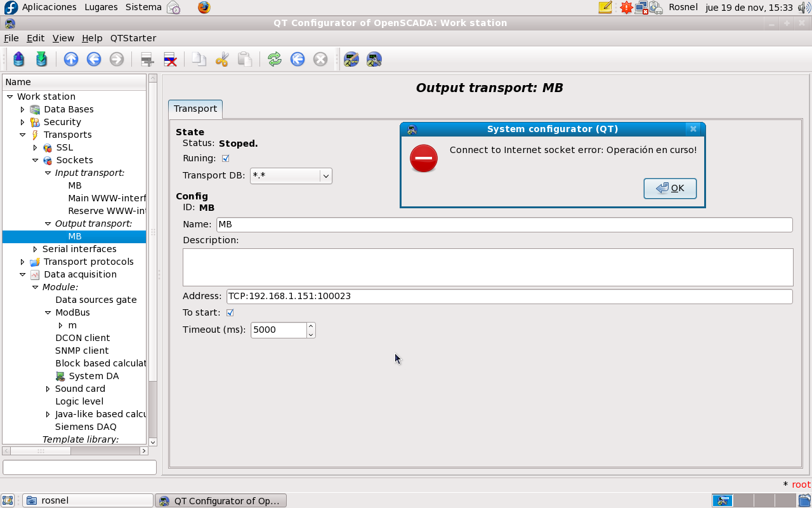
Task: Expand the Serial interfaces tree node
Action: click(x=36, y=249)
